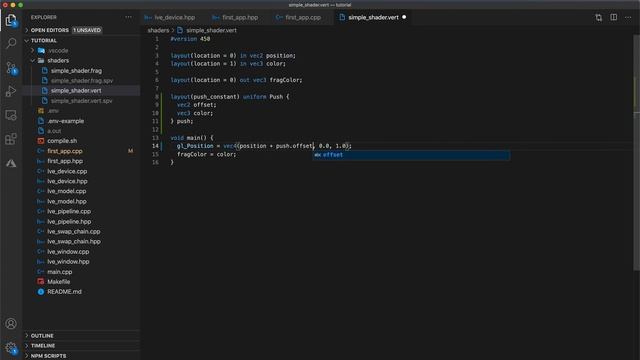The width and height of the screenshot is (640, 360).
Task: Switch to the lve_device.hpp tab
Action: [x=171, y=18]
